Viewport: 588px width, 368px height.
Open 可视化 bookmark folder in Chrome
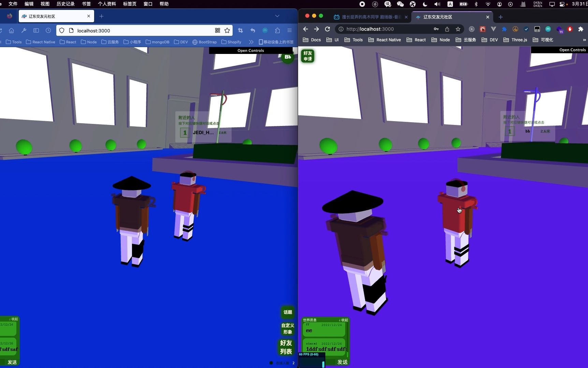pyautogui.click(x=543, y=40)
